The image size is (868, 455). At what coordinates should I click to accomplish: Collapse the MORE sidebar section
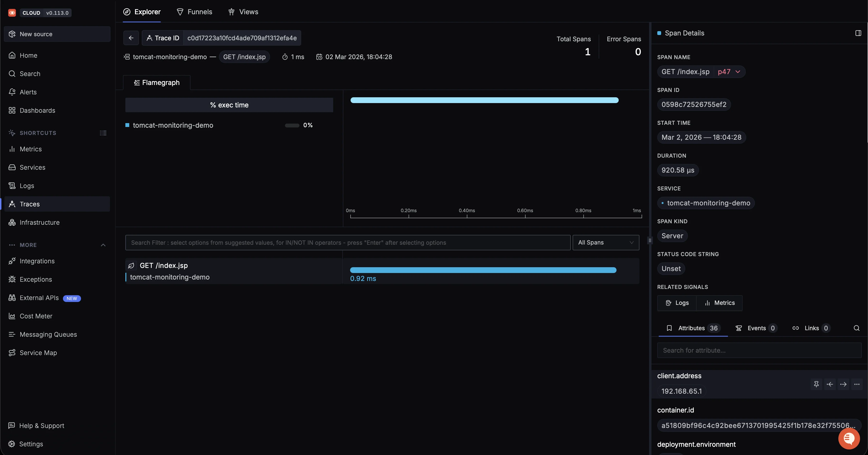point(103,245)
